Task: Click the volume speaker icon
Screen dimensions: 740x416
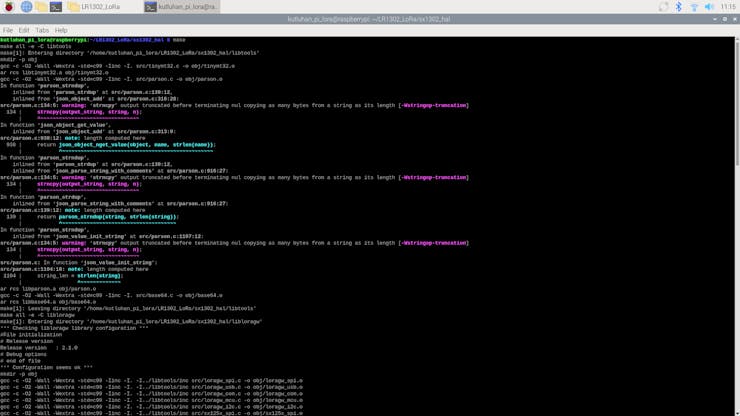Action: pos(710,7)
